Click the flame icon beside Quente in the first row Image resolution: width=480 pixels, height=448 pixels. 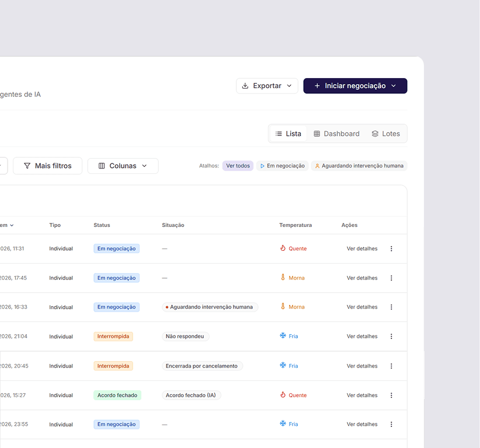tap(283, 248)
